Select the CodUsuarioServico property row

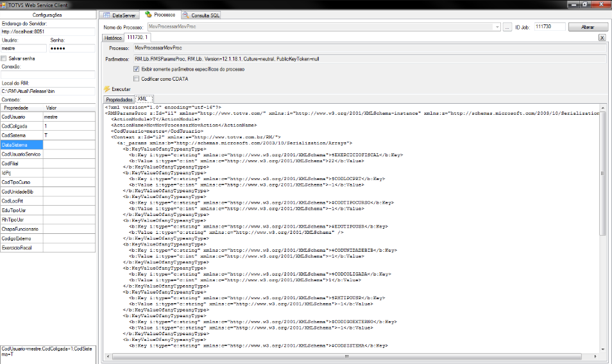coord(47,154)
